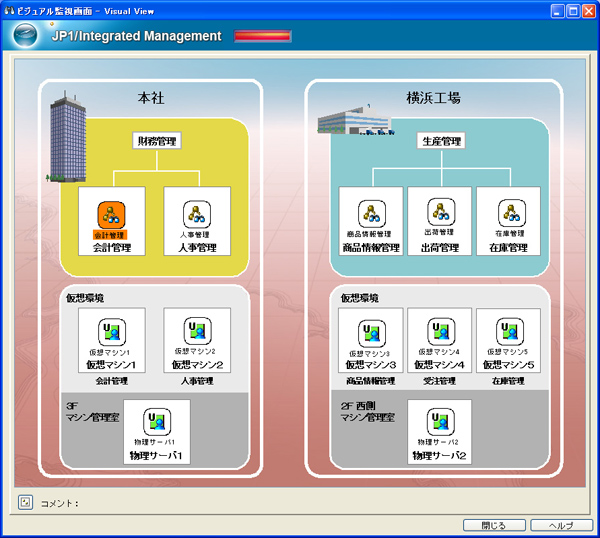Open help with the ヘルプ button
The height and width of the screenshot is (538, 600).
(562, 525)
